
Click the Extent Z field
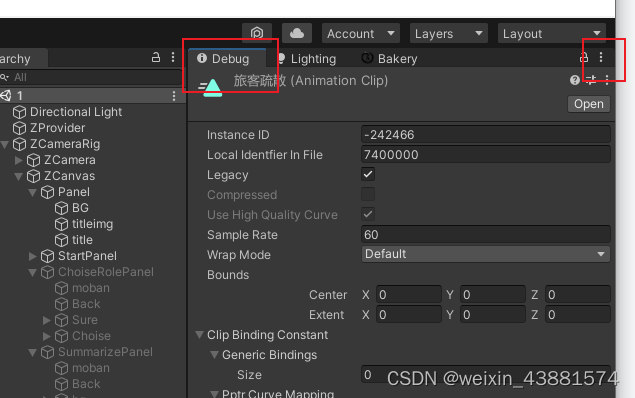(x=577, y=314)
